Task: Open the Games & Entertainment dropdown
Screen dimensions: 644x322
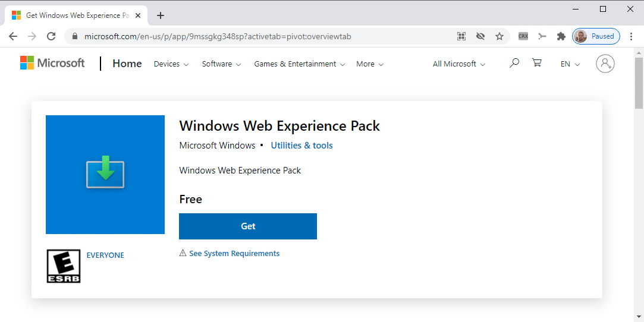Action: click(299, 64)
